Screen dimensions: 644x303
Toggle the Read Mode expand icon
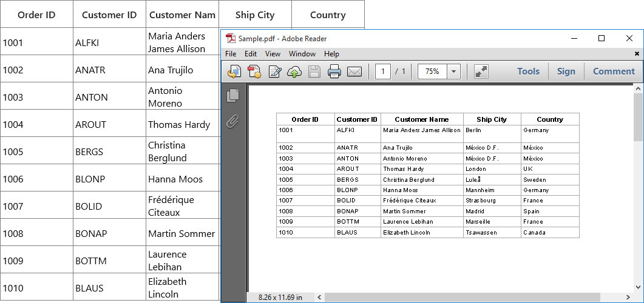click(481, 72)
